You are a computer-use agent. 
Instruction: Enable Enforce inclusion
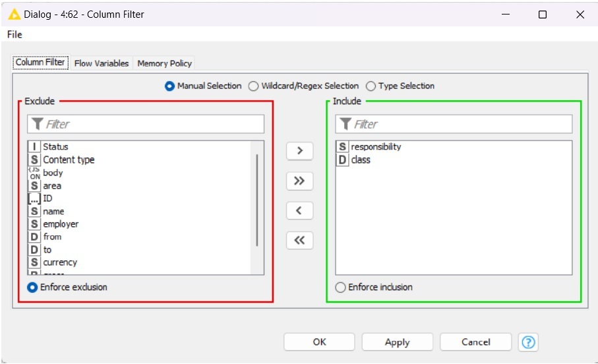340,288
